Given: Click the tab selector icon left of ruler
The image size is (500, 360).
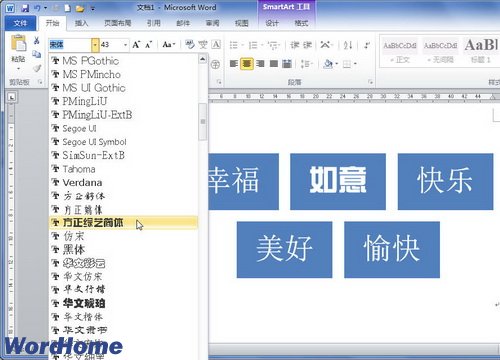Looking at the screenshot, I should tap(12, 97).
